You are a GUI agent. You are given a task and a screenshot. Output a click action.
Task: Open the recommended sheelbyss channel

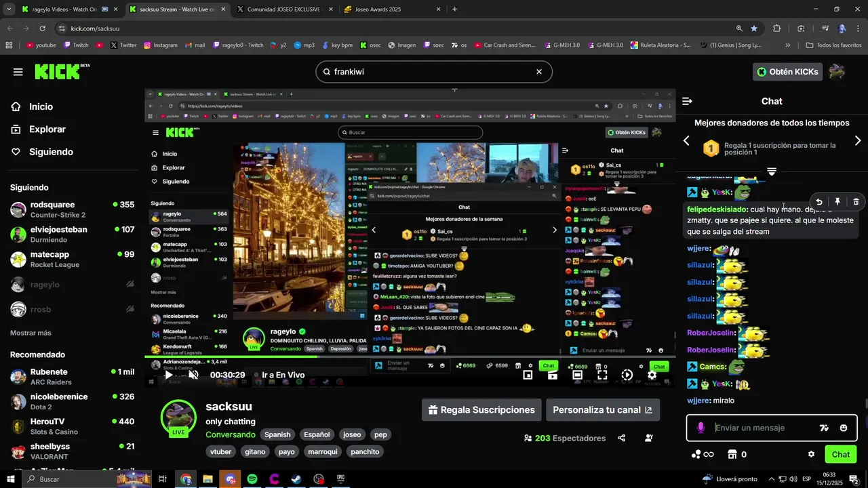pos(72,451)
